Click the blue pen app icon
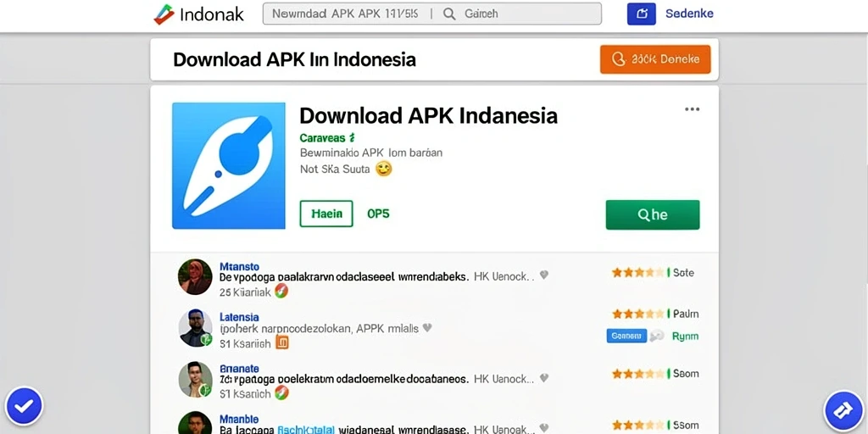This screenshot has width=868, height=434. click(x=229, y=165)
